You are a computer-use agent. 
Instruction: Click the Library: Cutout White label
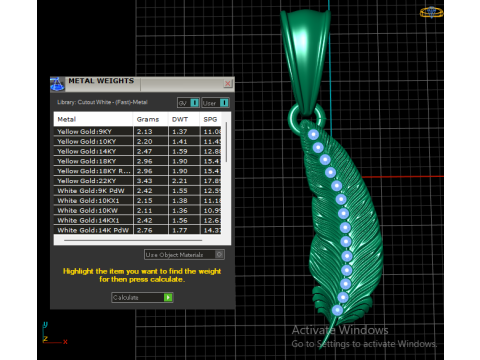pos(102,102)
